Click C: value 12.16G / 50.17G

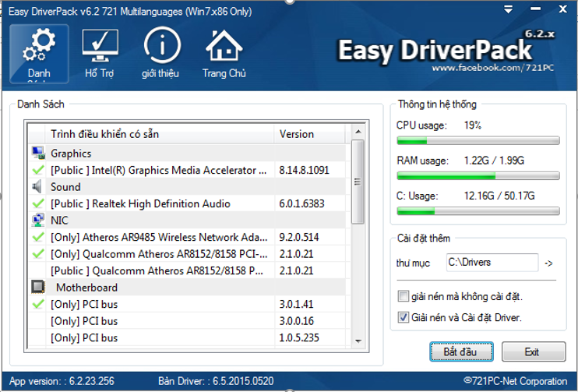pyautogui.click(x=499, y=196)
